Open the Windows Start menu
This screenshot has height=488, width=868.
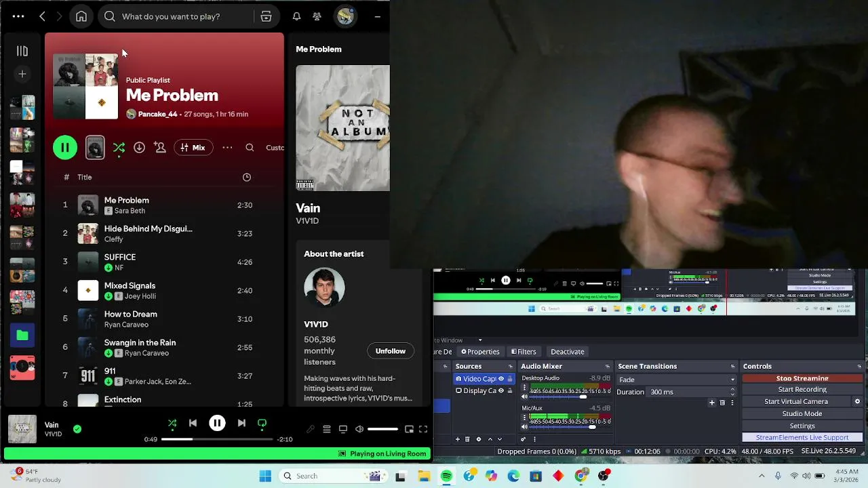click(265, 476)
